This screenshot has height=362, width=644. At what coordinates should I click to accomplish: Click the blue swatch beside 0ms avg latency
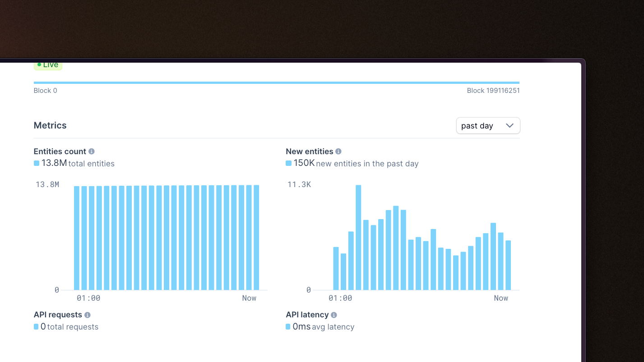(288, 326)
